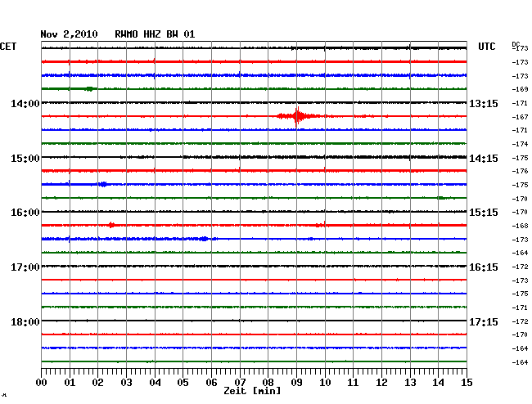Click the blue burst below 15:00 near minute 02
The width and height of the screenshot is (532, 404).
coord(103,184)
